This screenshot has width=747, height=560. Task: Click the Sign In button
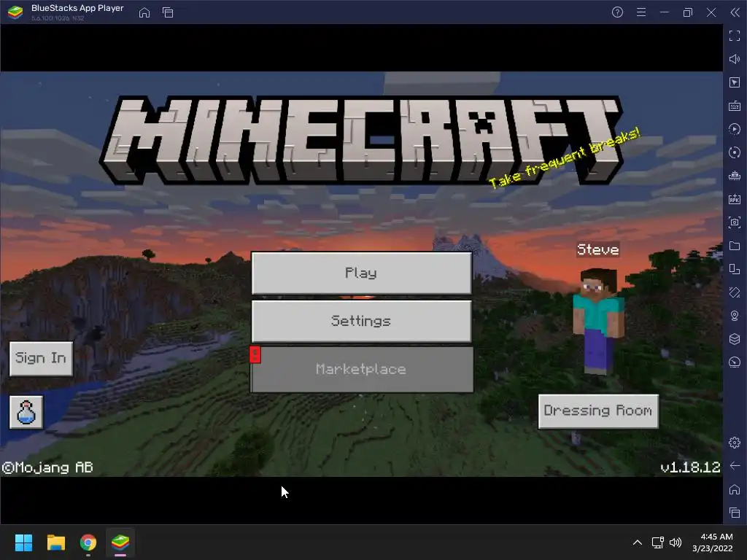coord(41,358)
